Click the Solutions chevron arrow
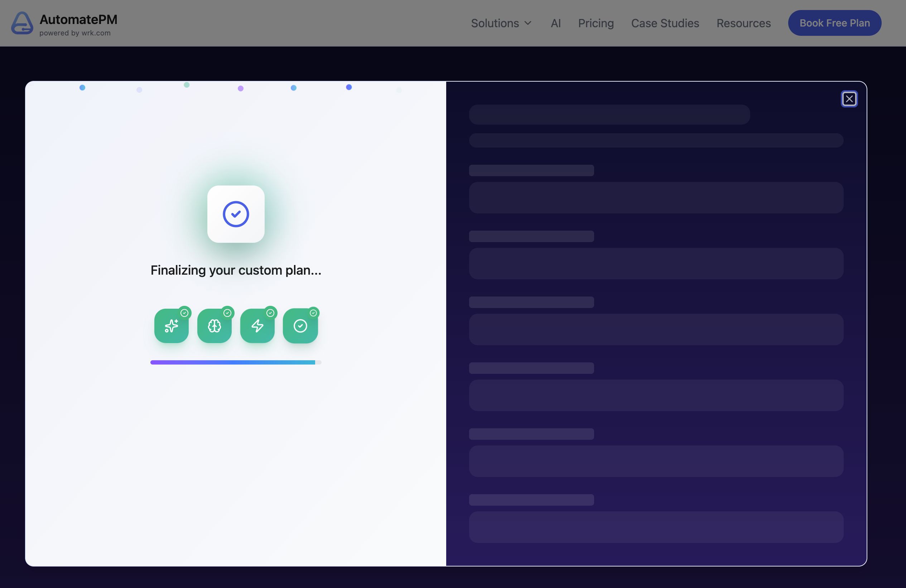The image size is (906, 588). pos(528,23)
